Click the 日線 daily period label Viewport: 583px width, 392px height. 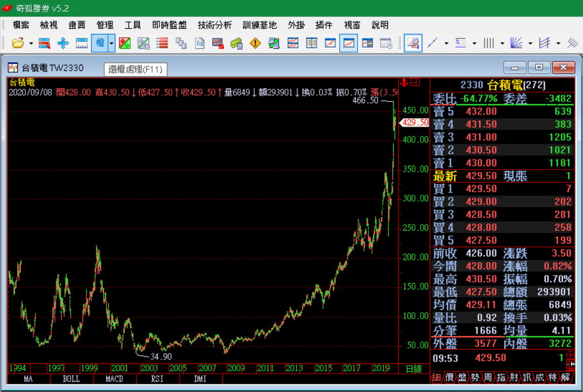tap(414, 368)
